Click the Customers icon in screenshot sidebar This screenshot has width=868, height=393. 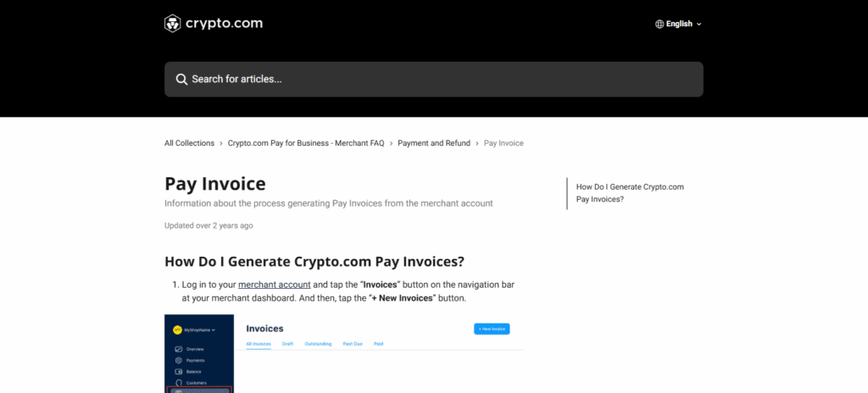pos(178,383)
